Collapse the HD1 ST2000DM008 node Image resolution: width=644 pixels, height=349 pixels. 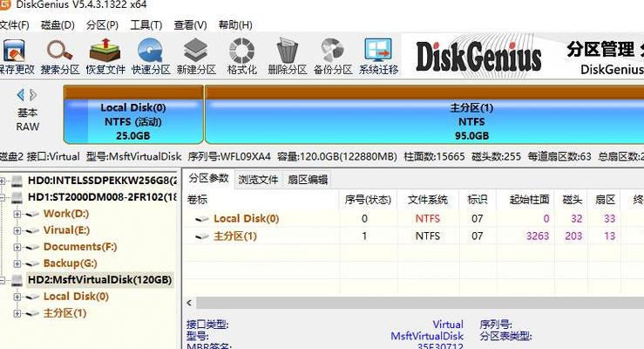(x=3, y=197)
